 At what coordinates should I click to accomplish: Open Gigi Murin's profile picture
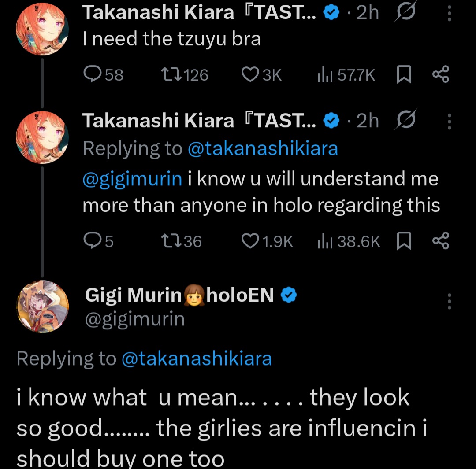42,306
